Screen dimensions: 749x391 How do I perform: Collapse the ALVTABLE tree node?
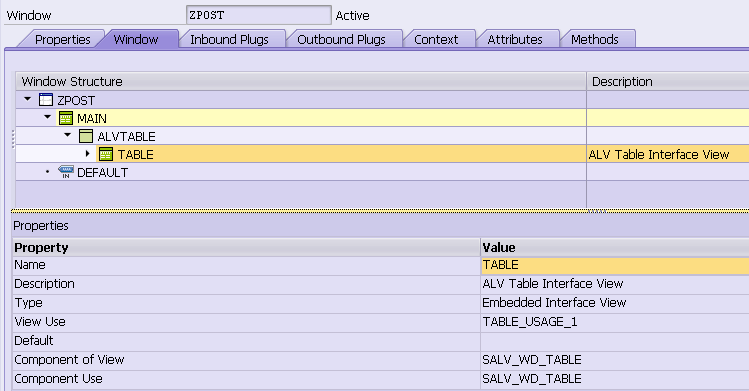(67, 135)
